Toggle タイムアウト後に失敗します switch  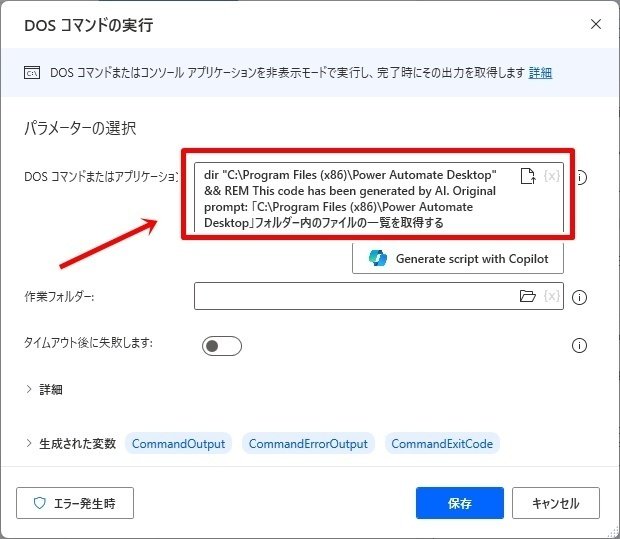221,346
